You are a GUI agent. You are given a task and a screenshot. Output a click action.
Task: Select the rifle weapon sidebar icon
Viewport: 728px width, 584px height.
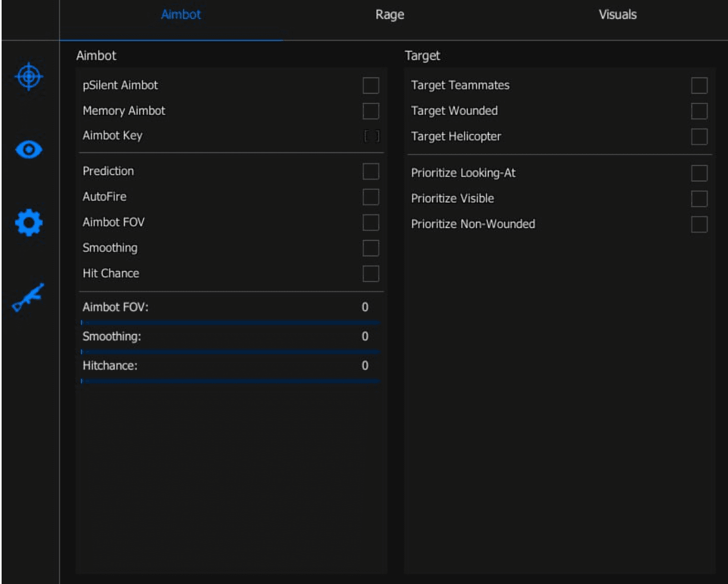pyautogui.click(x=28, y=297)
